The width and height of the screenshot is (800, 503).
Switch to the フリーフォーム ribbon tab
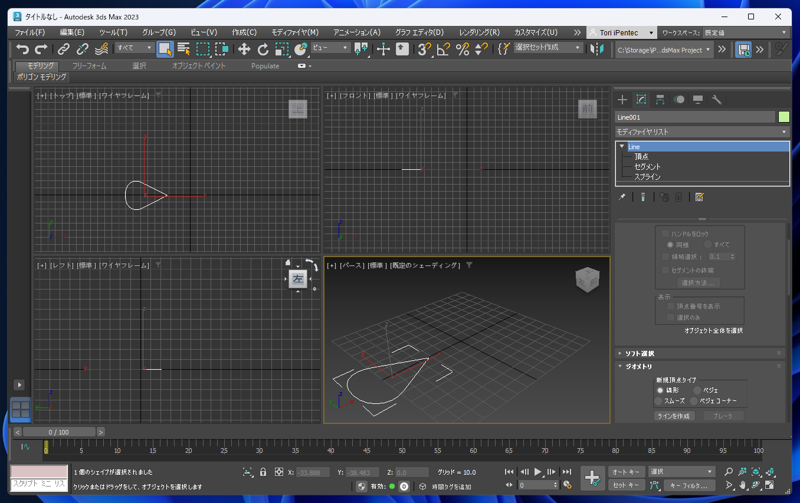[89, 66]
